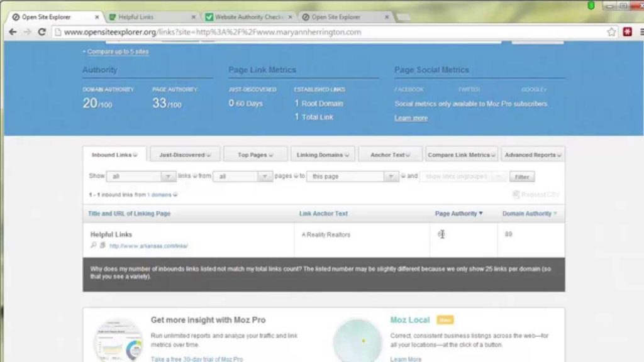Click Title and URL of Linking Page header
644x362 pixels.
click(129, 214)
